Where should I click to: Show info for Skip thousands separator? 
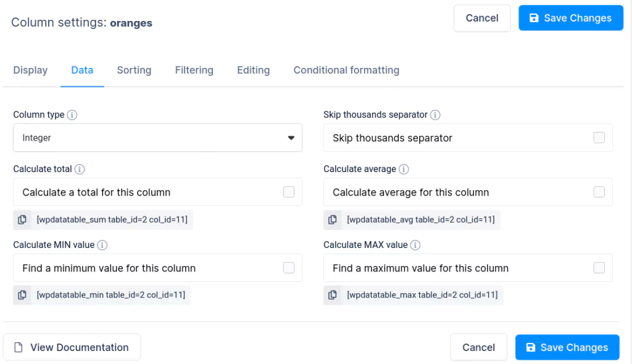[435, 115]
